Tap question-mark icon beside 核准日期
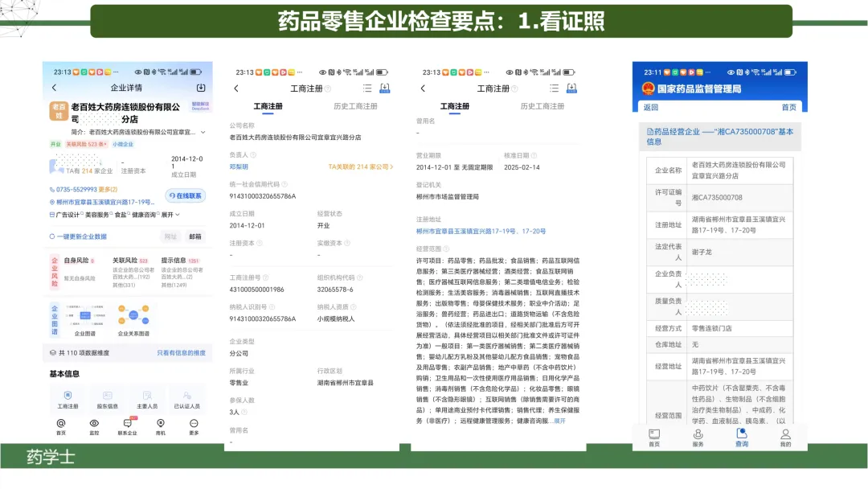 coord(534,155)
